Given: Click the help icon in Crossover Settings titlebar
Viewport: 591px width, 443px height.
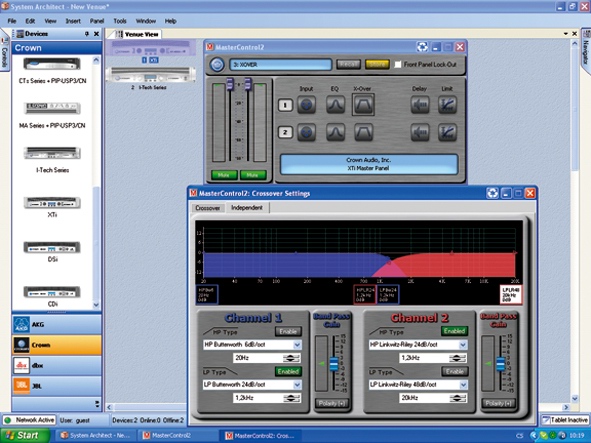Looking at the screenshot, I should pos(493,193).
